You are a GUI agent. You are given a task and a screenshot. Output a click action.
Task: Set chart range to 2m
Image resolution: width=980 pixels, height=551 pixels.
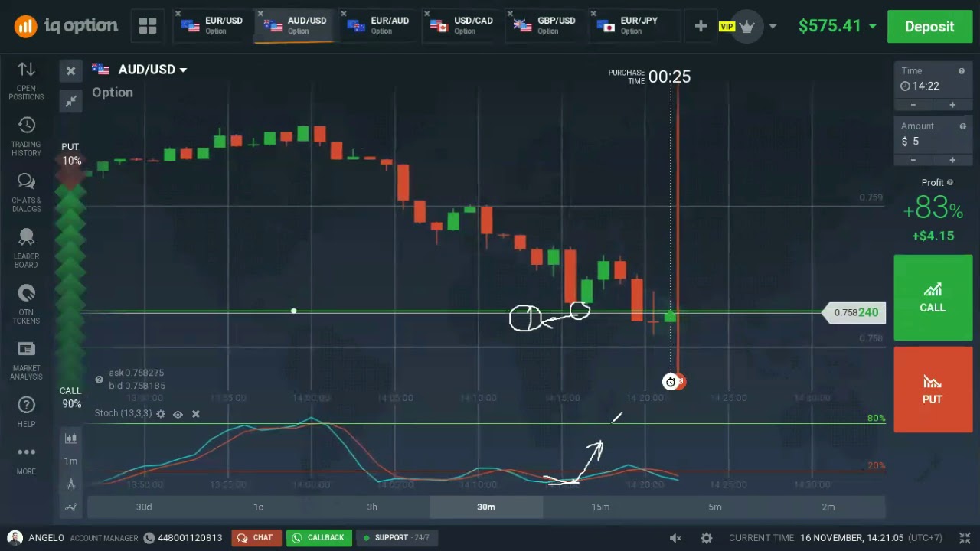coord(828,507)
